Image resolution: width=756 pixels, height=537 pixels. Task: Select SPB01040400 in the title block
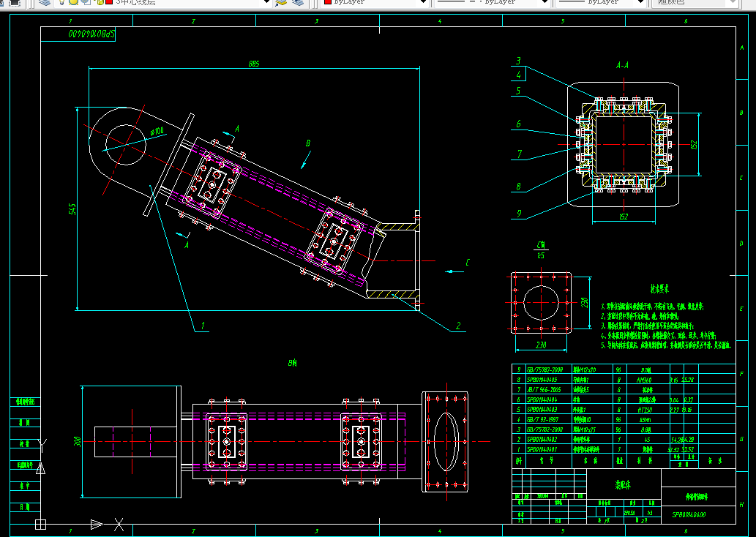[689, 514]
